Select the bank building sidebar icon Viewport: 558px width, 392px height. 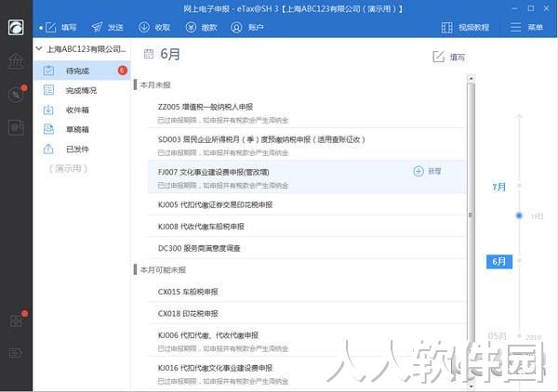(x=16, y=61)
